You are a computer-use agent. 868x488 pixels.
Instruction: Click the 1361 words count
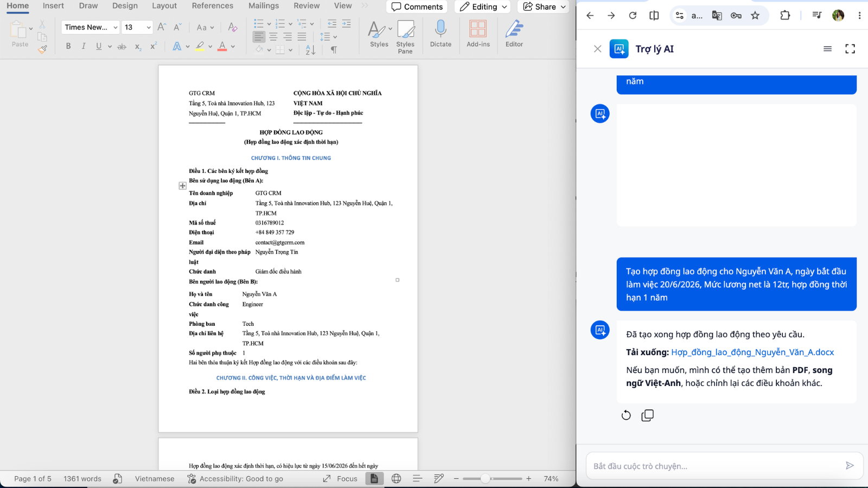pyautogui.click(x=82, y=479)
